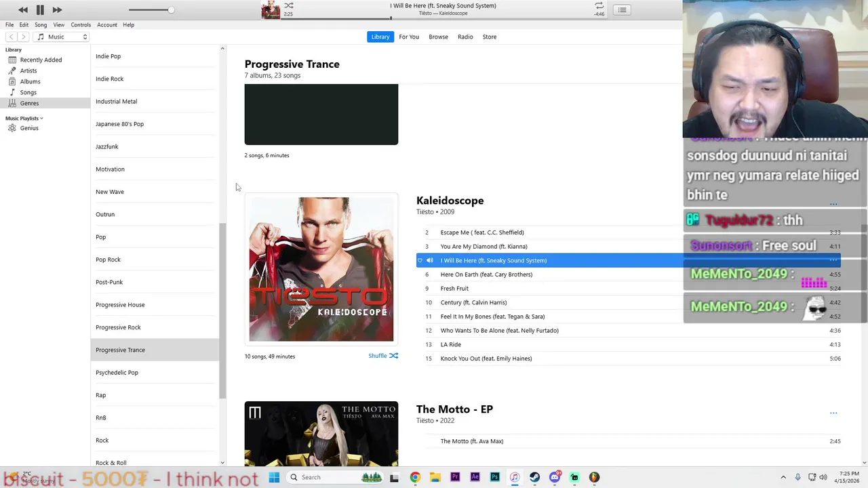
Task: Open Adobe Photoshop from the taskbar
Action: pos(495,477)
